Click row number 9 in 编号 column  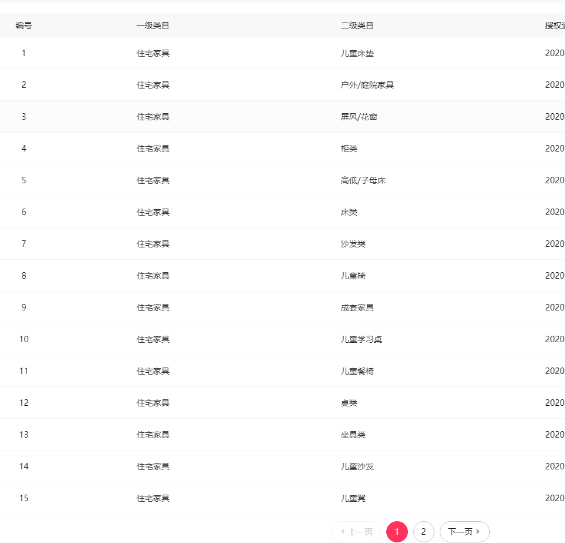[24, 307]
